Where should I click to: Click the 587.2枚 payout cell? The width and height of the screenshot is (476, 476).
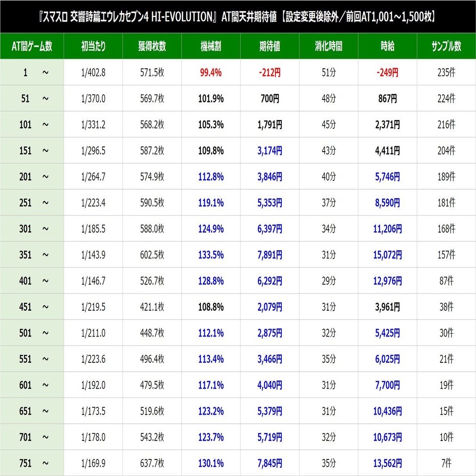click(152, 151)
